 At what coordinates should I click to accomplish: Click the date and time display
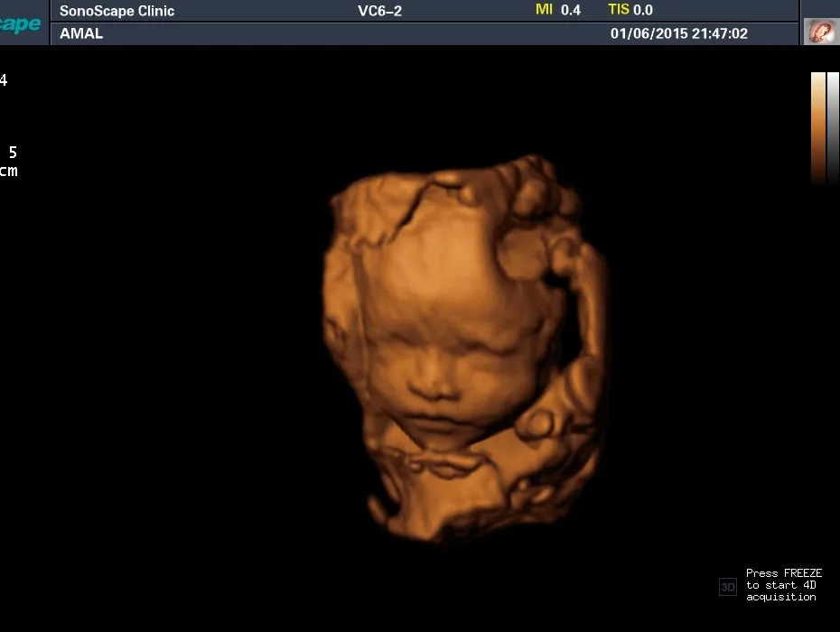tap(678, 33)
